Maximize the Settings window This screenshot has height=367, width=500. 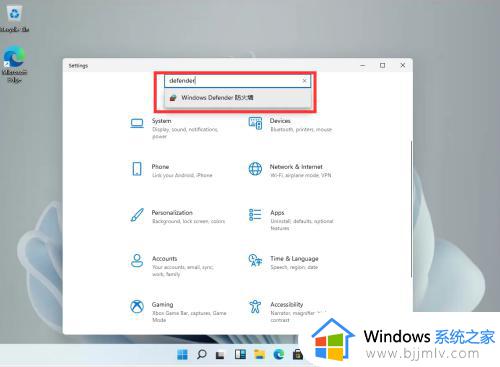coord(383,65)
